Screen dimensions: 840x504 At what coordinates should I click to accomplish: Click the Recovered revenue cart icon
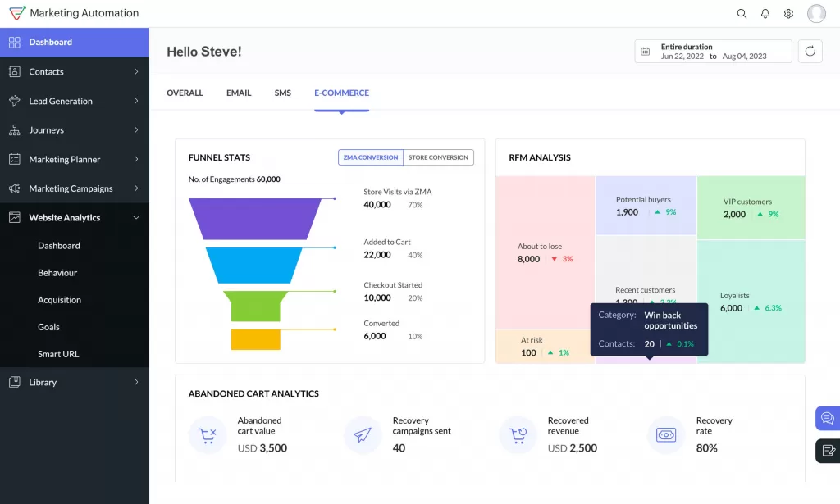(x=518, y=435)
